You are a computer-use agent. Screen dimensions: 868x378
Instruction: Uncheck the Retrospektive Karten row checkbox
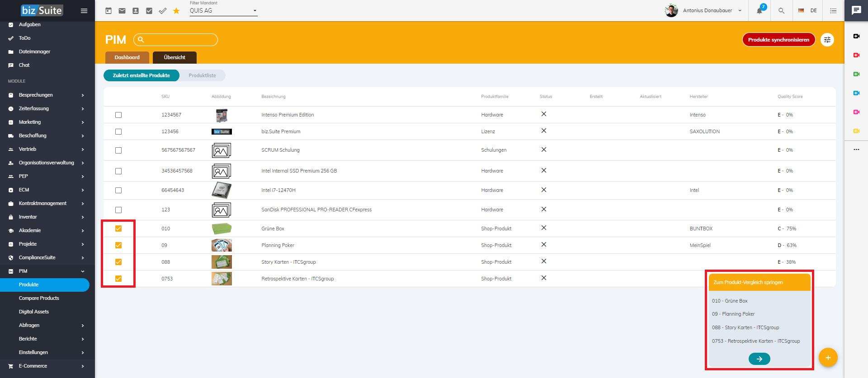pos(118,279)
